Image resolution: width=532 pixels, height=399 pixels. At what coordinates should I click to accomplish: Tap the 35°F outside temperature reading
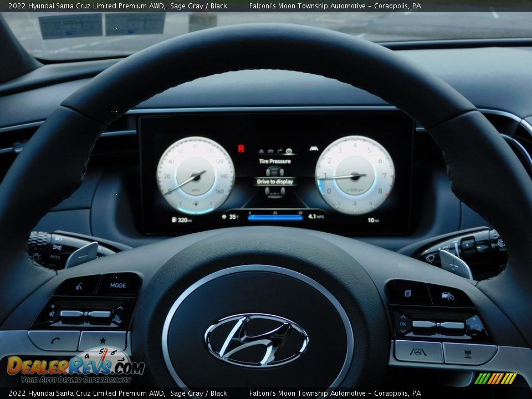(231, 217)
